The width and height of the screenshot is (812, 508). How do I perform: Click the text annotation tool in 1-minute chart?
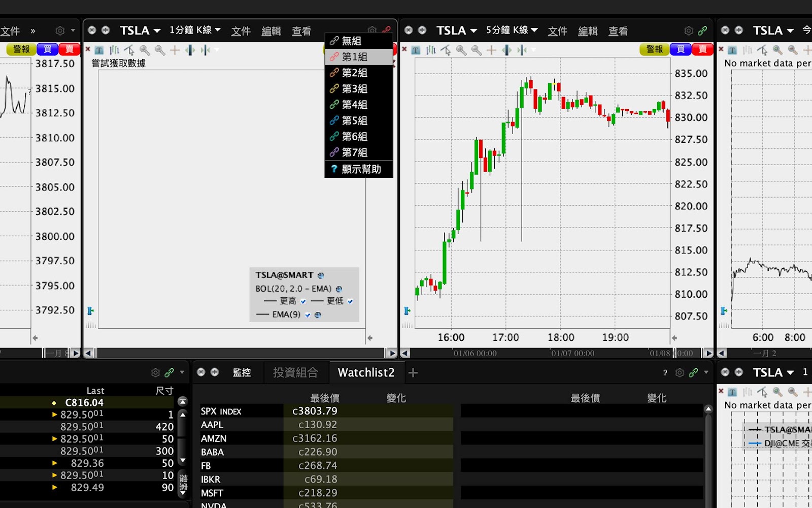[99, 50]
